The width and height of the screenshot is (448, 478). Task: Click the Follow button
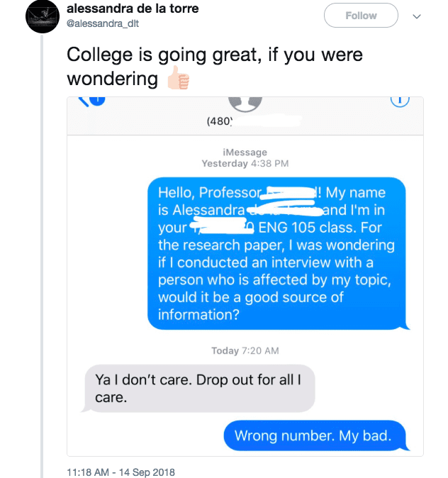(x=361, y=16)
